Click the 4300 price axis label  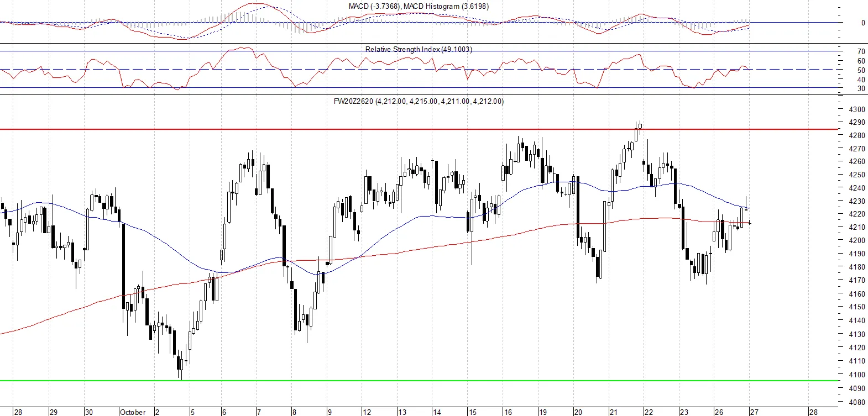tap(857, 109)
